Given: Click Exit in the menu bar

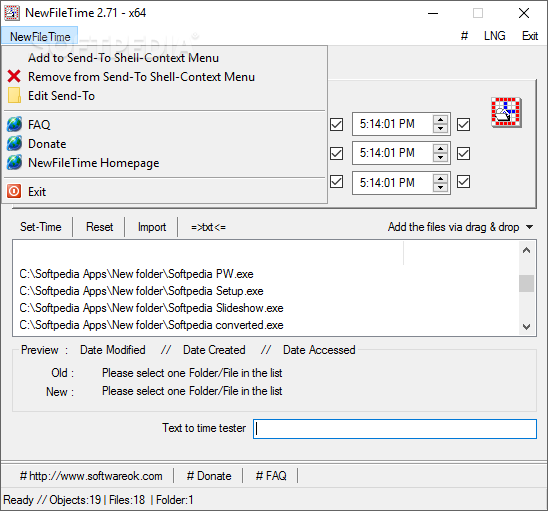Looking at the screenshot, I should pos(530,36).
